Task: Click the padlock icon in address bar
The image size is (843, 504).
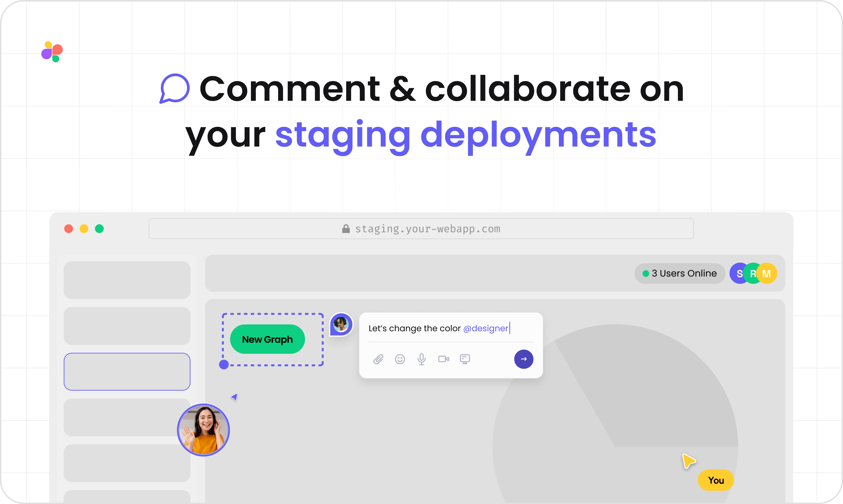Action: [346, 229]
